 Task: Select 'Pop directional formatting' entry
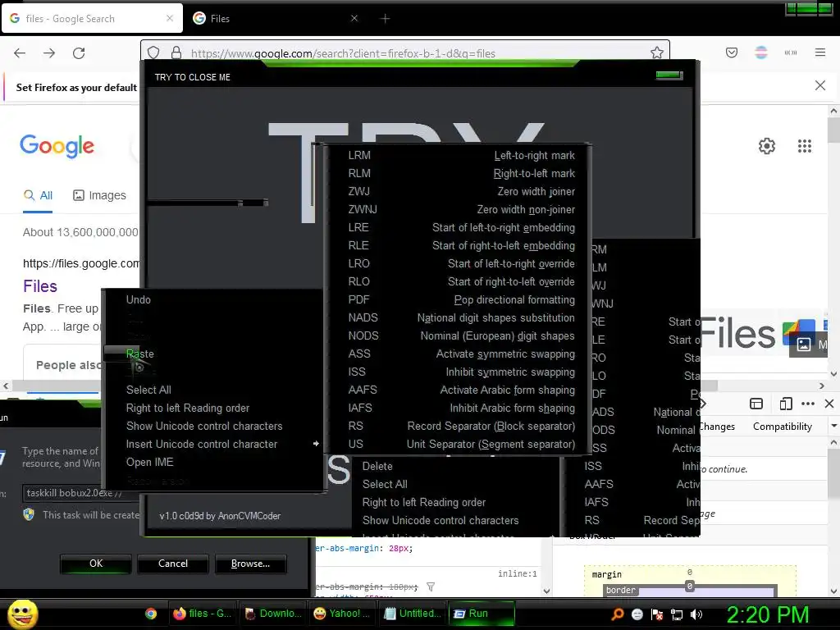click(461, 299)
